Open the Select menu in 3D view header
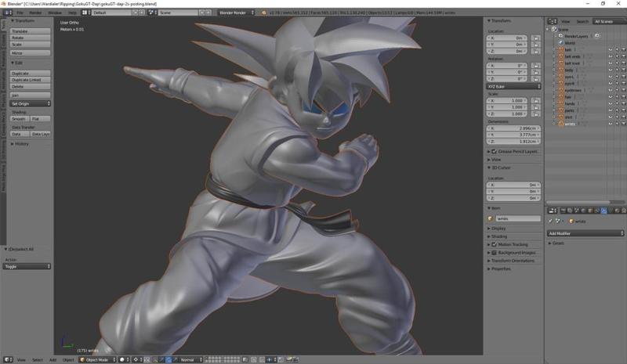This screenshot has height=364, width=627. click(38, 360)
